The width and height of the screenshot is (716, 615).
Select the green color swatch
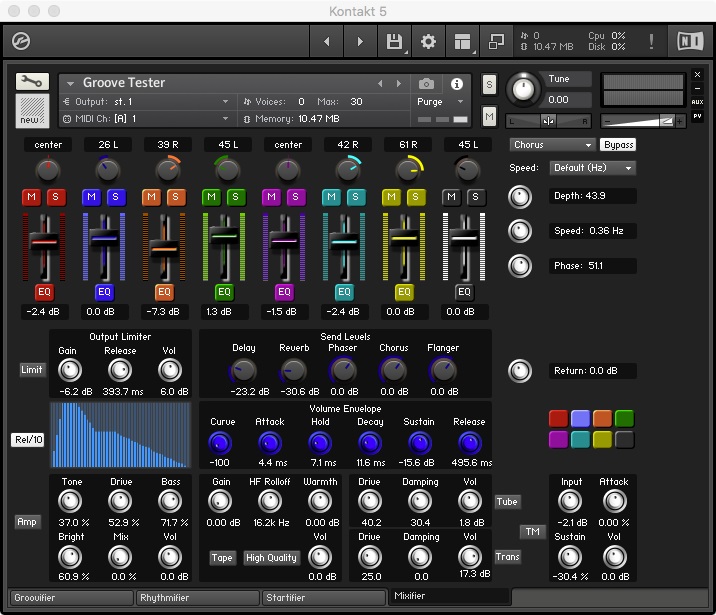pos(624,418)
